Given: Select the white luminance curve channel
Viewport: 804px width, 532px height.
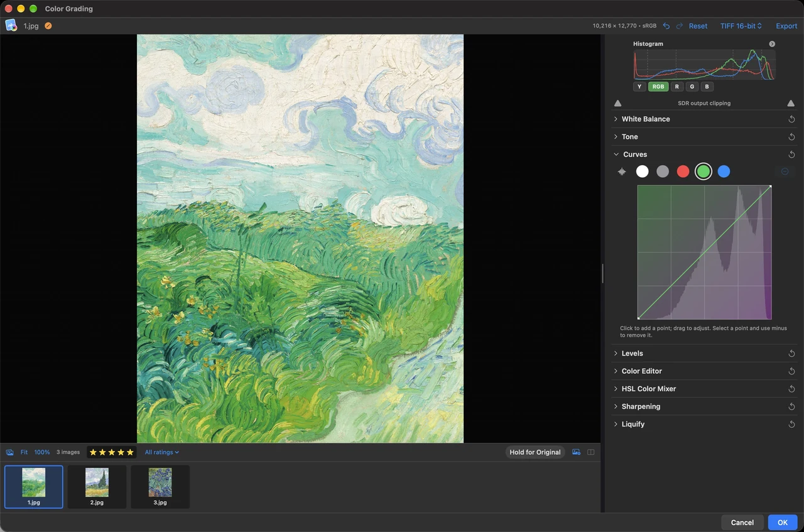Looking at the screenshot, I should click(642, 171).
